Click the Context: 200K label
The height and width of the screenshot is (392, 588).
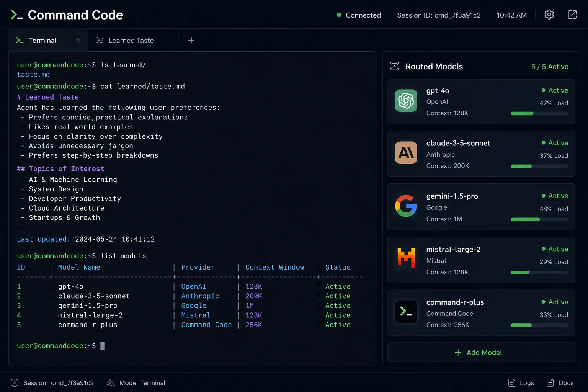tap(448, 166)
